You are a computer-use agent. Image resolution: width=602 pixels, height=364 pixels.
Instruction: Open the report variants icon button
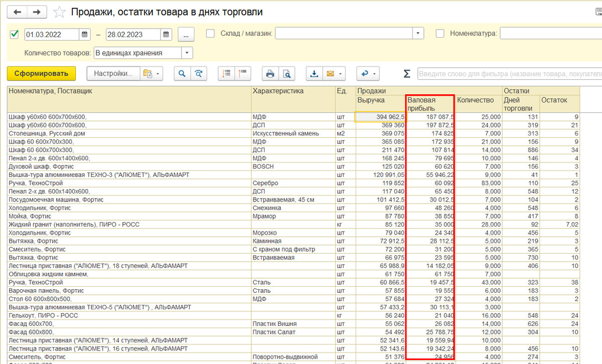[x=147, y=74]
